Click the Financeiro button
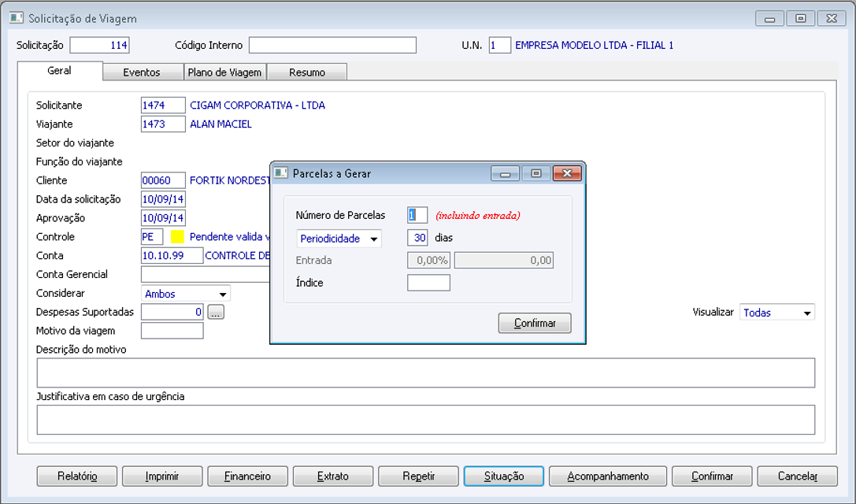 pyautogui.click(x=247, y=476)
